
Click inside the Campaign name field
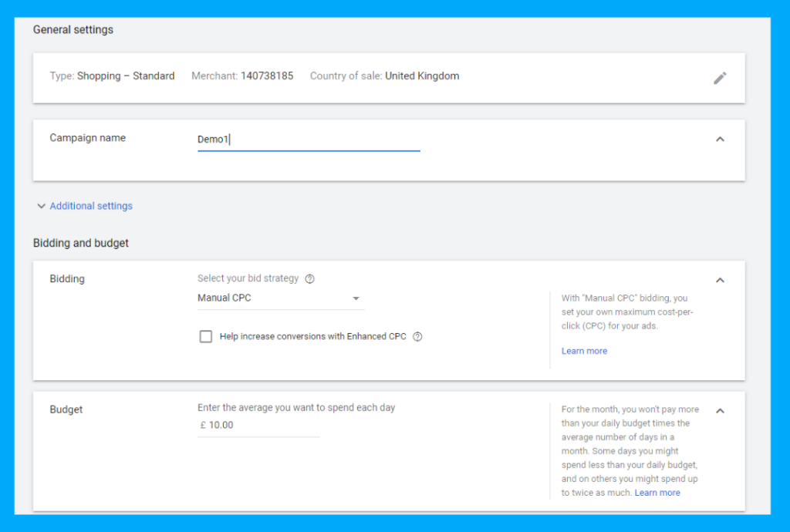point(309,141)
